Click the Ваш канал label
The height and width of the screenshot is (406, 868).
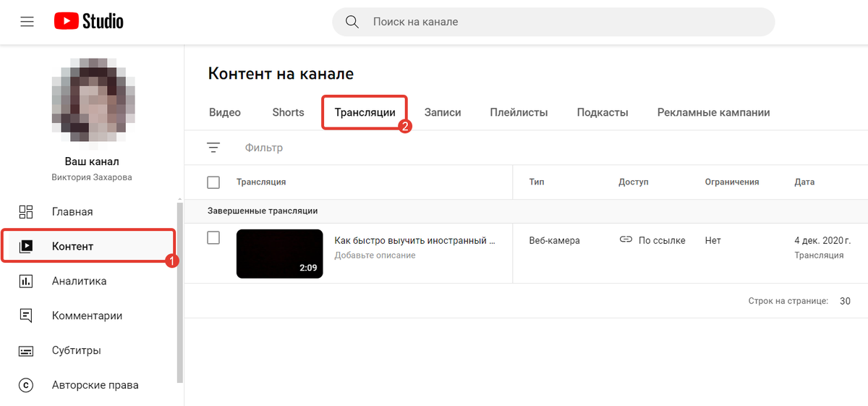pyautogui.click(x=92, y=161)
